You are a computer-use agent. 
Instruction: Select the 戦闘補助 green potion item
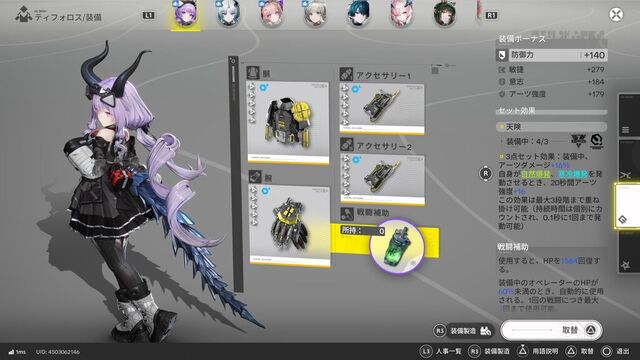point(397,246)
